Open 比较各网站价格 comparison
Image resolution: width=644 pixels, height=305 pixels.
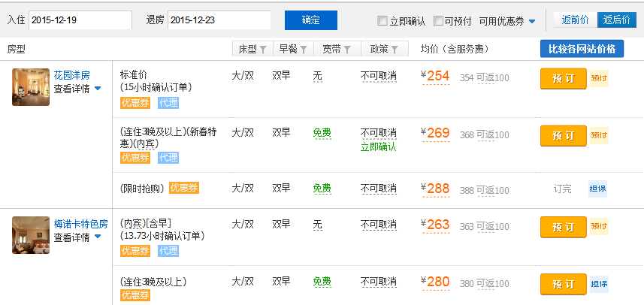pos(582,49)
